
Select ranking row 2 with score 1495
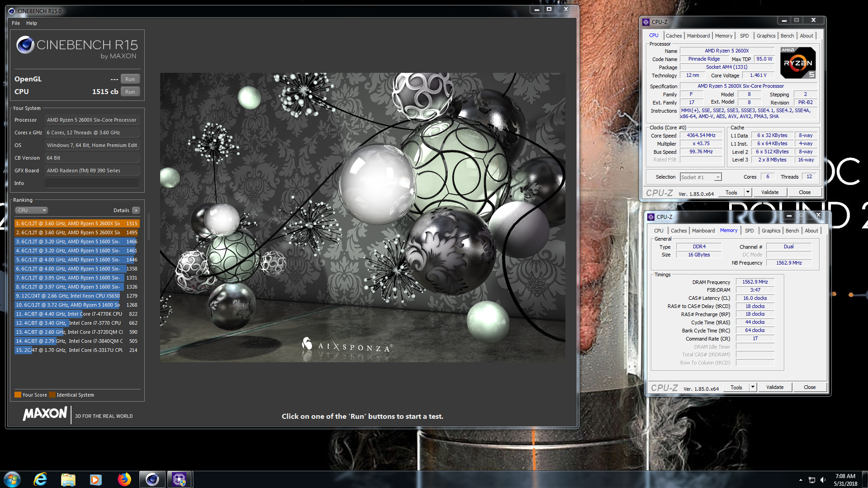[x=77, y=232]
